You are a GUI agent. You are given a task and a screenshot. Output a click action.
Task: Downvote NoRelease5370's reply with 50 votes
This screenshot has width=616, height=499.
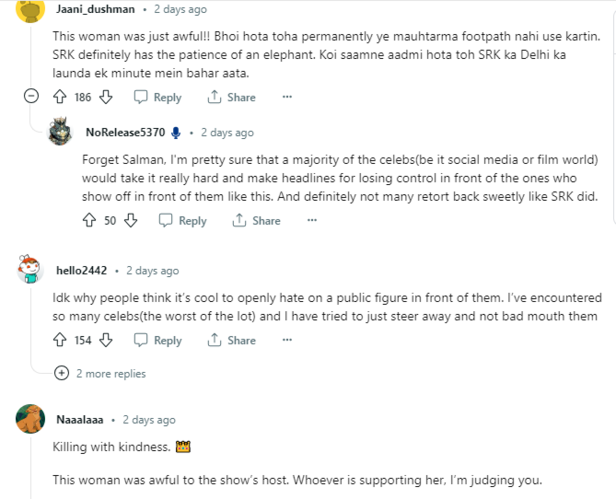click(129, 221)
